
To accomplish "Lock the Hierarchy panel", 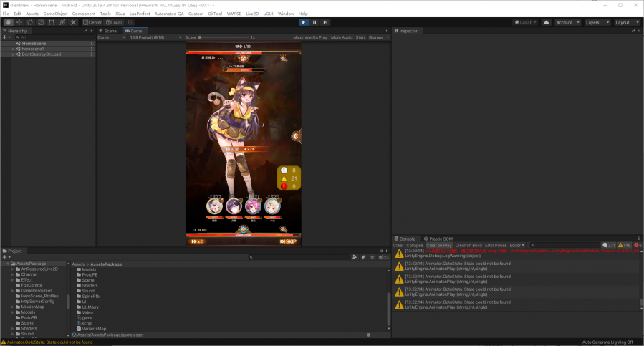I will 86,31.
